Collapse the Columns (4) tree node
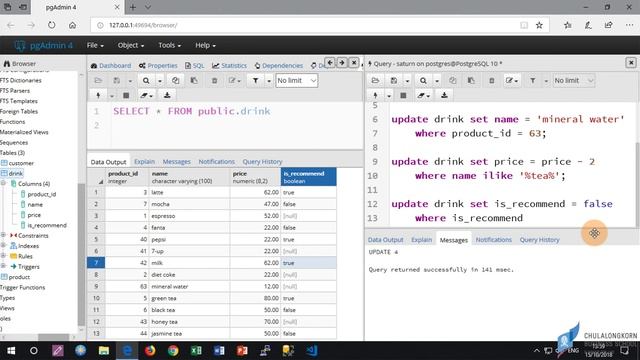The height and width of the screenshot is (360, 640). click(4, 184)
